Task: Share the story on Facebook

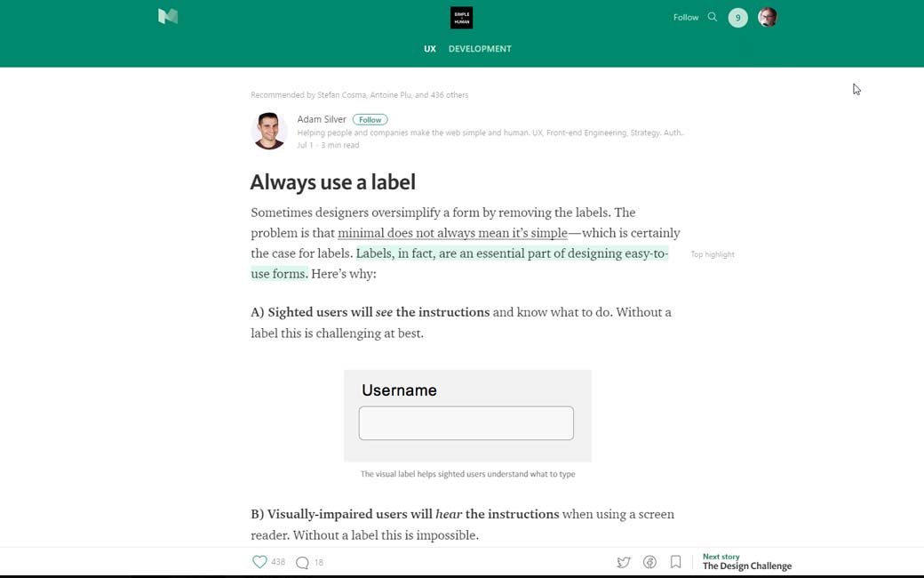Action: pyautogui.click(x=649, y=562)
